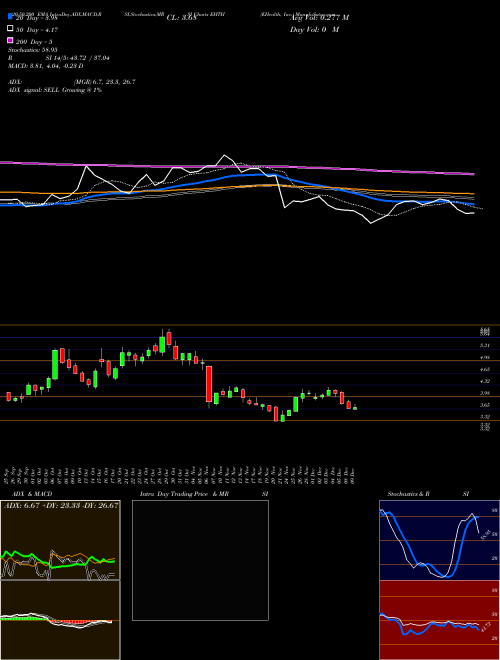Click the 48.72 label in the RSI panel
This screenshot has width=500, height=660.
coord(484,627)
